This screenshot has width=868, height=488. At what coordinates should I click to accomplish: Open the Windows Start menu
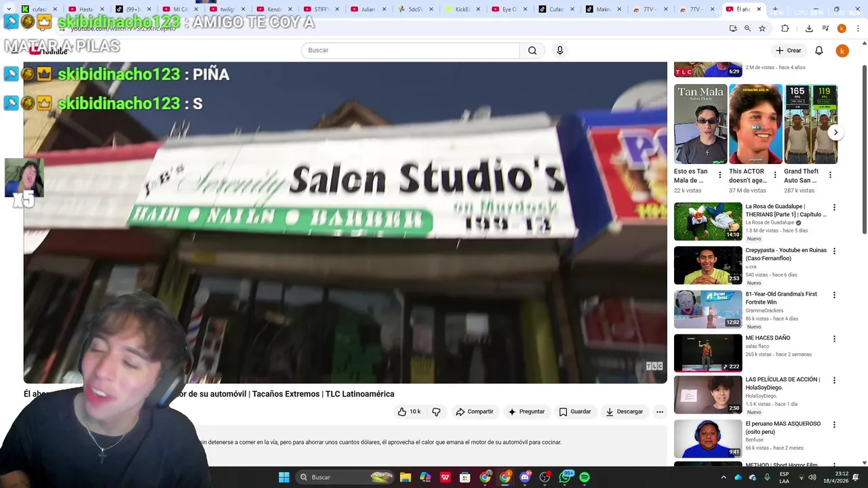(x=284, y=477)
